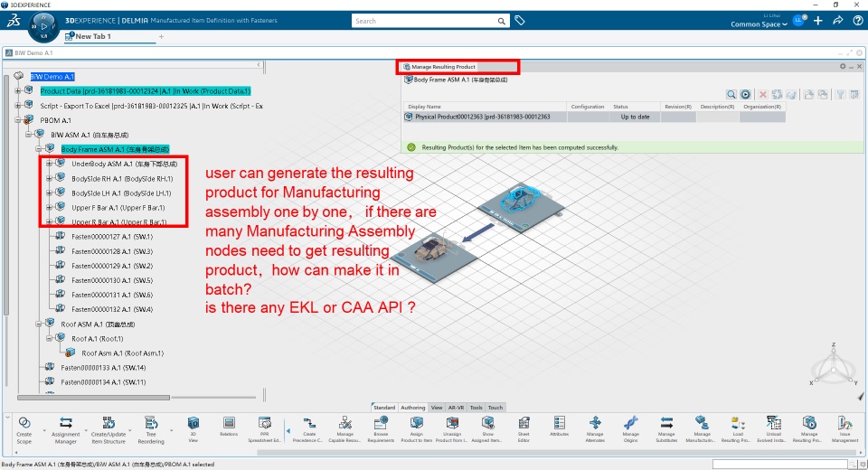868x470 pixels.
Task: Open Manage Manufacturing command
Action: (702, 429)
